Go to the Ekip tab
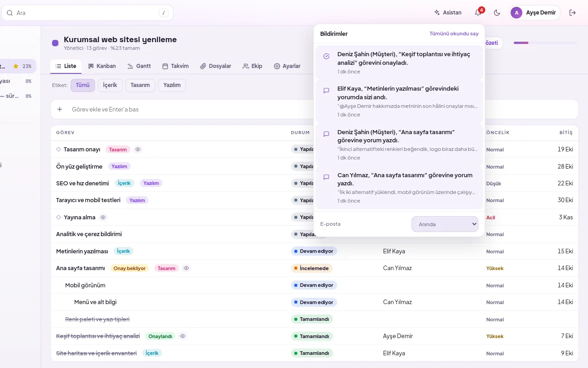 pos(253,66)
